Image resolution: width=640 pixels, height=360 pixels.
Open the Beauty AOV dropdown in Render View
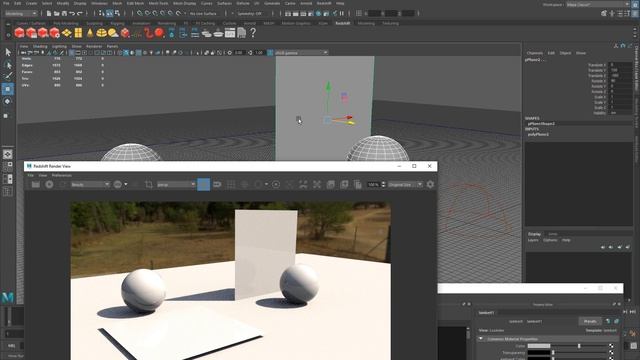coord(90,184)
